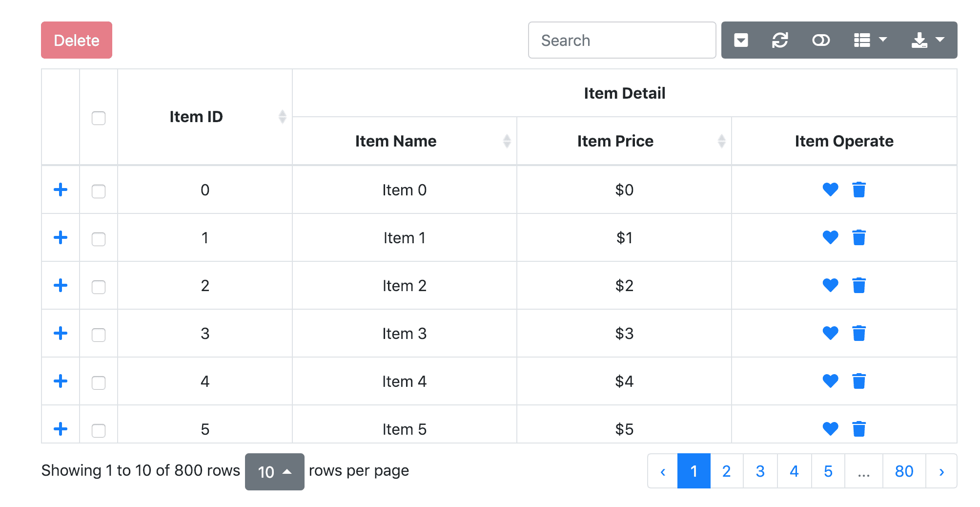This screenshot has width=980, height=507.
Task: Click the red Delete button
Action: (x=77, y=40)
